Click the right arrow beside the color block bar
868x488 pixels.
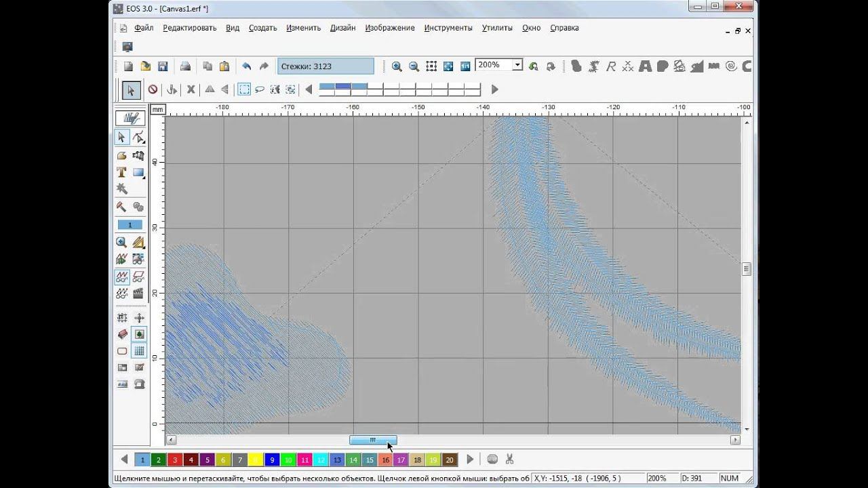pos(494,89)
